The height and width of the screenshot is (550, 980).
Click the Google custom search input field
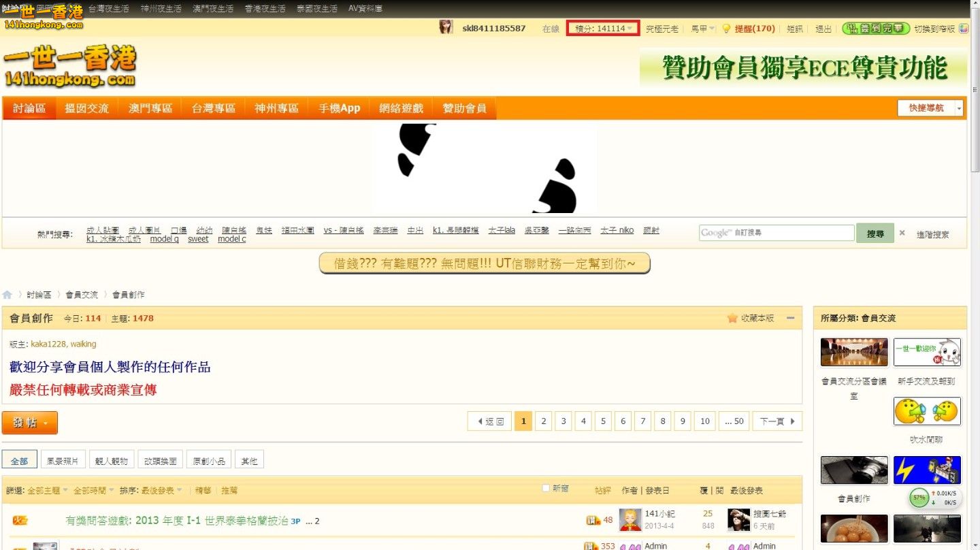coord(776,233)
